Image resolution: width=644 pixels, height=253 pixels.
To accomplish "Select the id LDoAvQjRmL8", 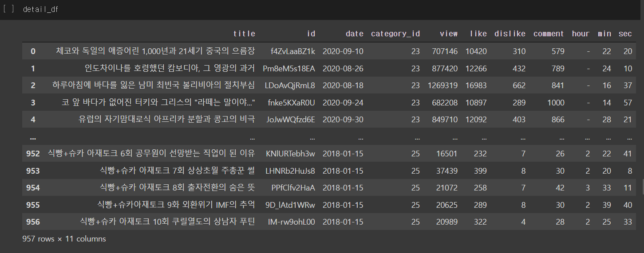I will (290, 86).
